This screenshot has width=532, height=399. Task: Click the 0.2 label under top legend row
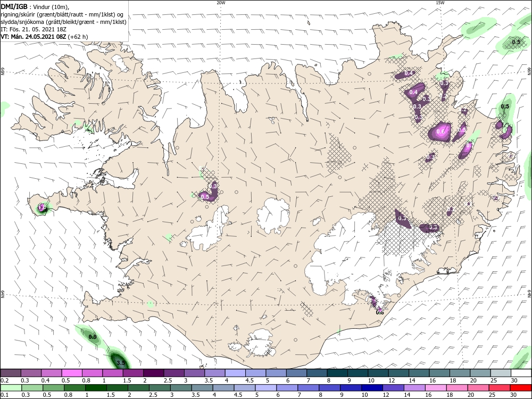(x=4, y=381)
